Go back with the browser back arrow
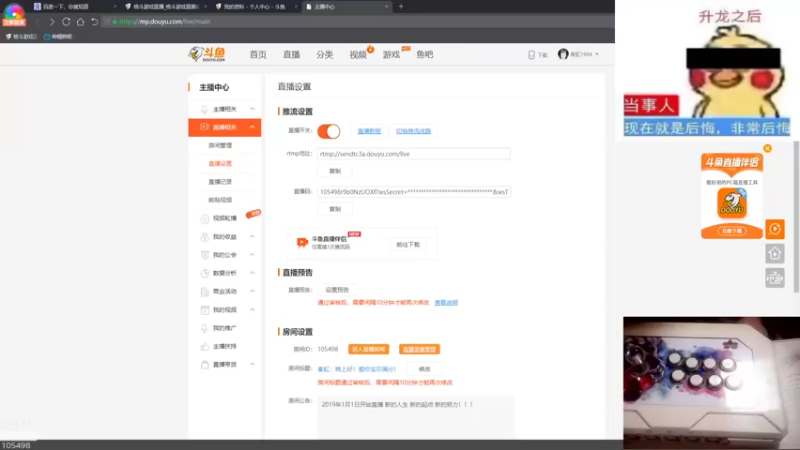The image size is (800, 450). [x=37, y=22]
